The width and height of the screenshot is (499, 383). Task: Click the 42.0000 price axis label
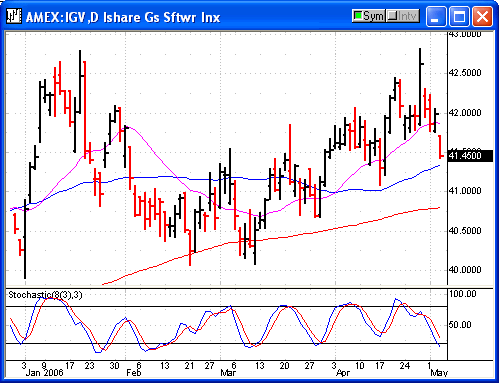coord(465,113)
